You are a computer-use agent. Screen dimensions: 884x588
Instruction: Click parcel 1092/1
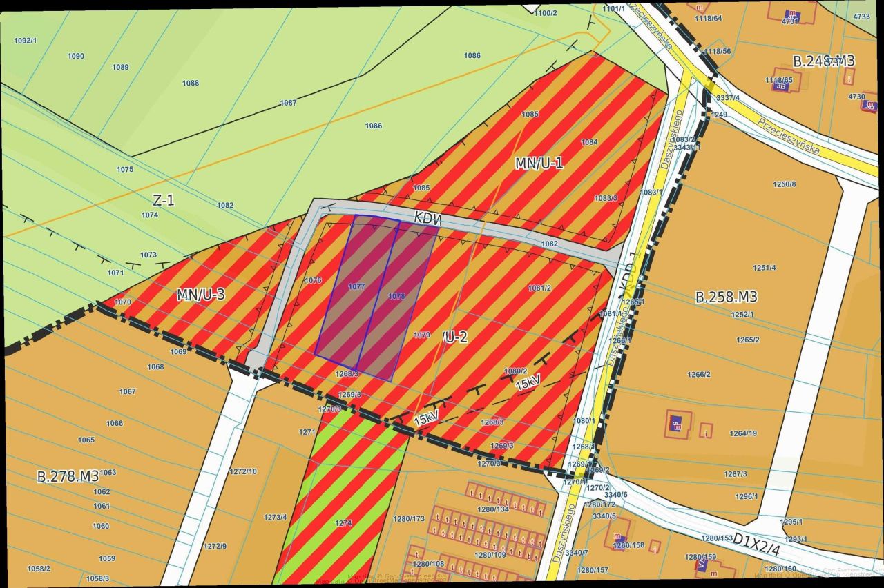point(25,41)
